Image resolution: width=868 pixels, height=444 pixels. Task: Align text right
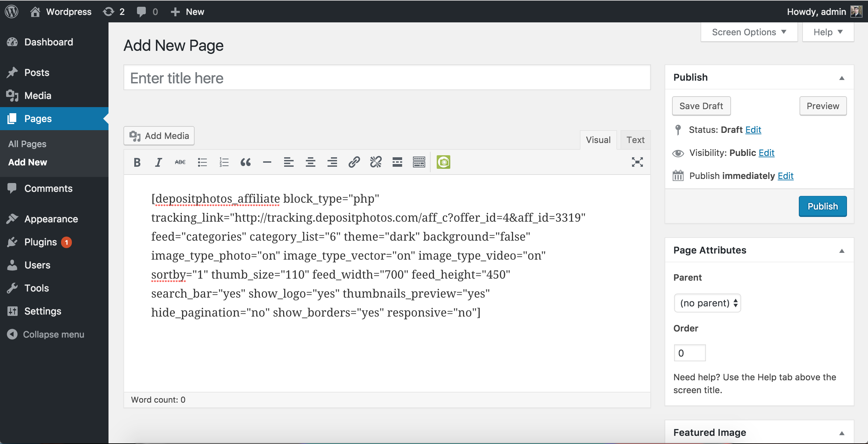[x=332, y=162]
